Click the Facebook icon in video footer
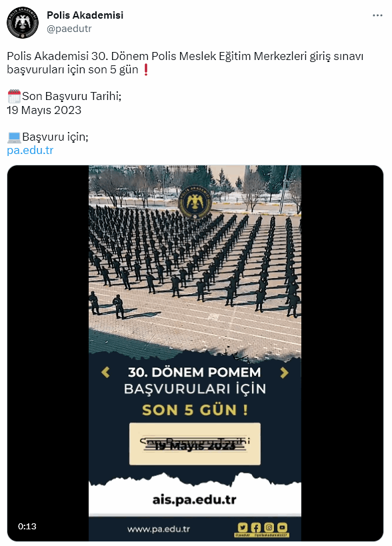 pyautogui.click(x=255, y=527)
